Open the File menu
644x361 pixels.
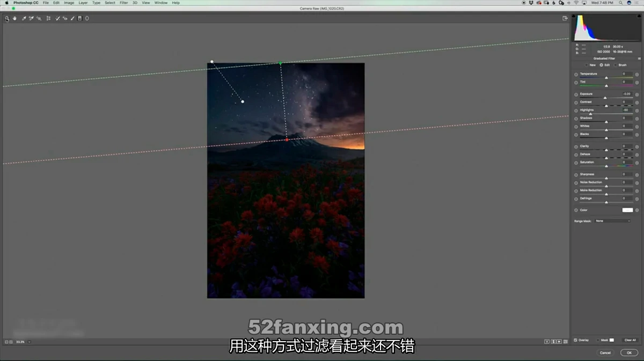click(x=46, y=3)
